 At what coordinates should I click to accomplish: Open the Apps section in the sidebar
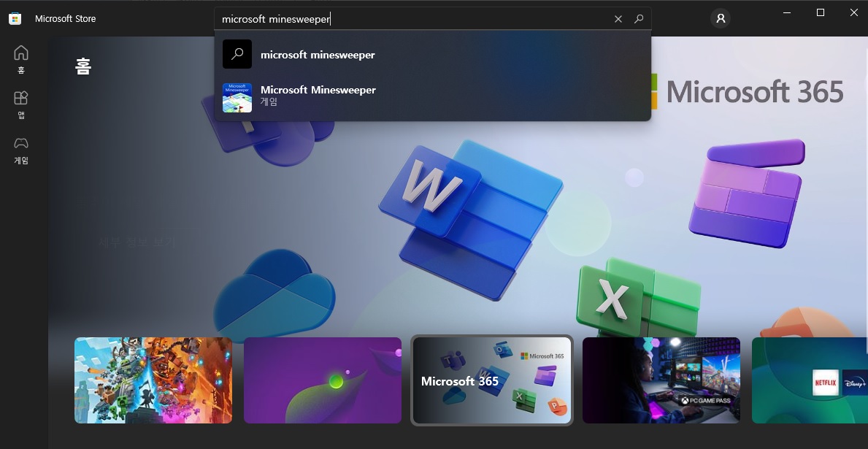(x=21, y=105)
